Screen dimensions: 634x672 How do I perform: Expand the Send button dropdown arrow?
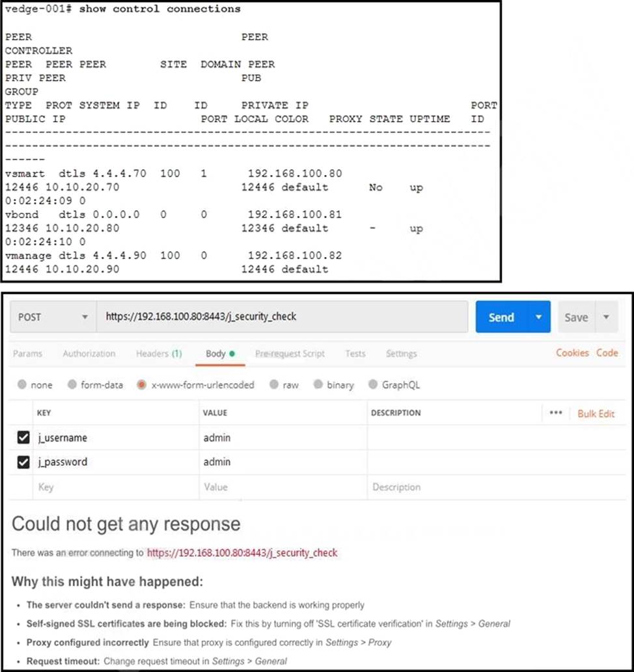[x=538, y=317]
